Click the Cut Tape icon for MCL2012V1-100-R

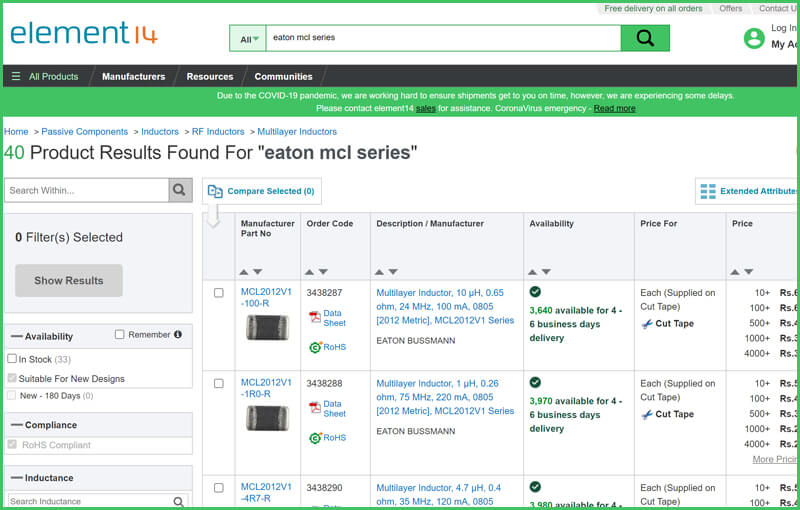647,324
